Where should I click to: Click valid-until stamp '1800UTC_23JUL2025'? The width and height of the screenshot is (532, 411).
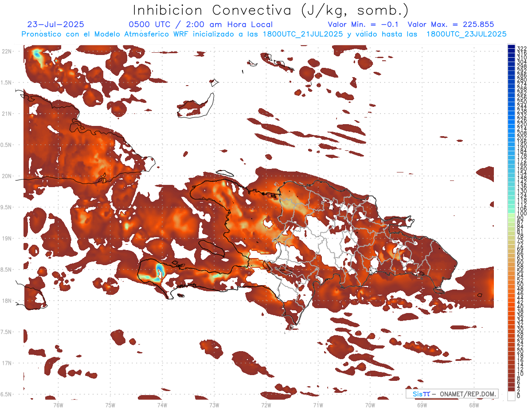[466, 34]
